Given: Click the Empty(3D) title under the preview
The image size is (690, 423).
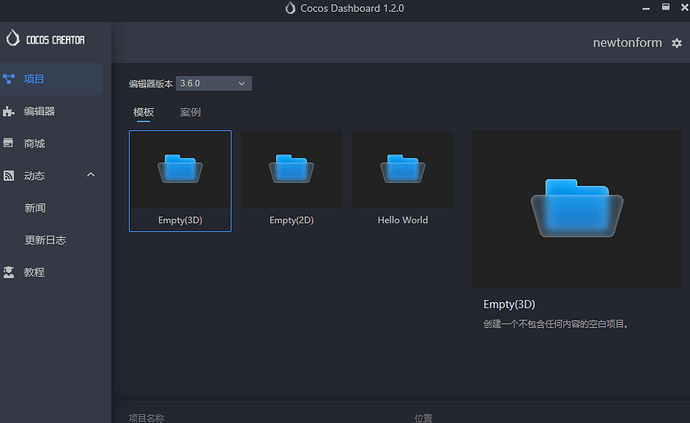Looking at the screenshot, I should pos(509,304).
